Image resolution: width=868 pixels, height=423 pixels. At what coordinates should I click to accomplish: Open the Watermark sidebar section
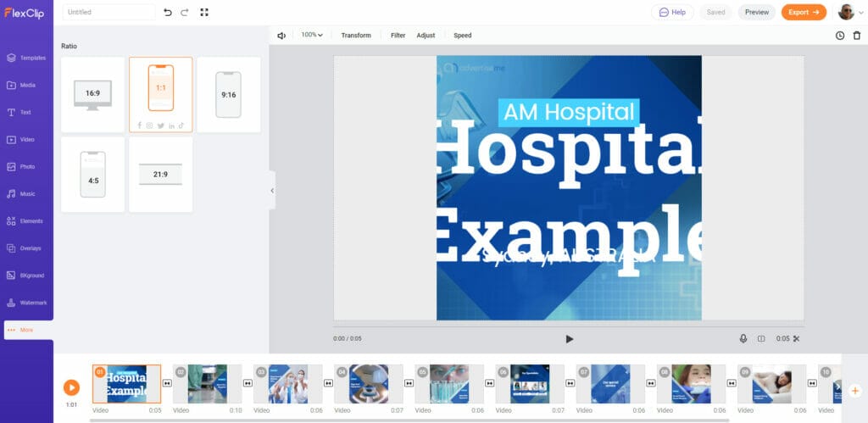tap(26, 303)
